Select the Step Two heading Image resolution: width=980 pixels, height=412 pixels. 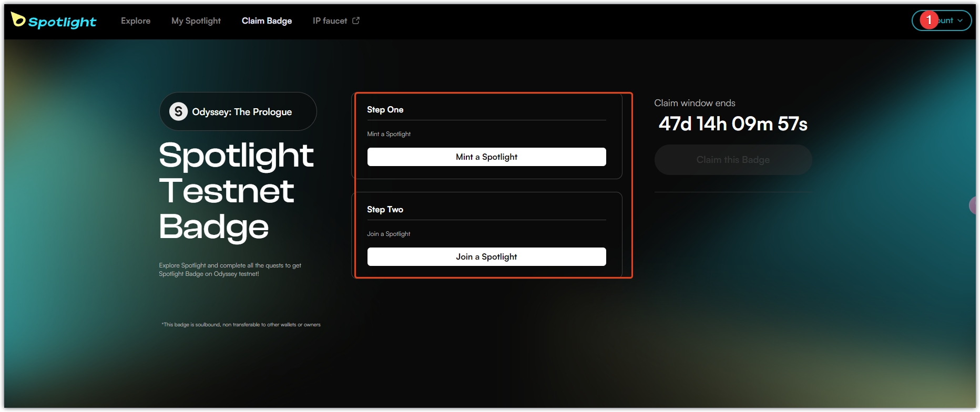pyautogui.click(x=385, y=210)
